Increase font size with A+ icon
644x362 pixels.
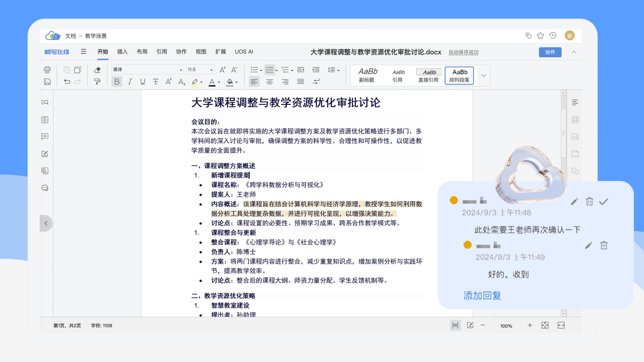(222, 70)
